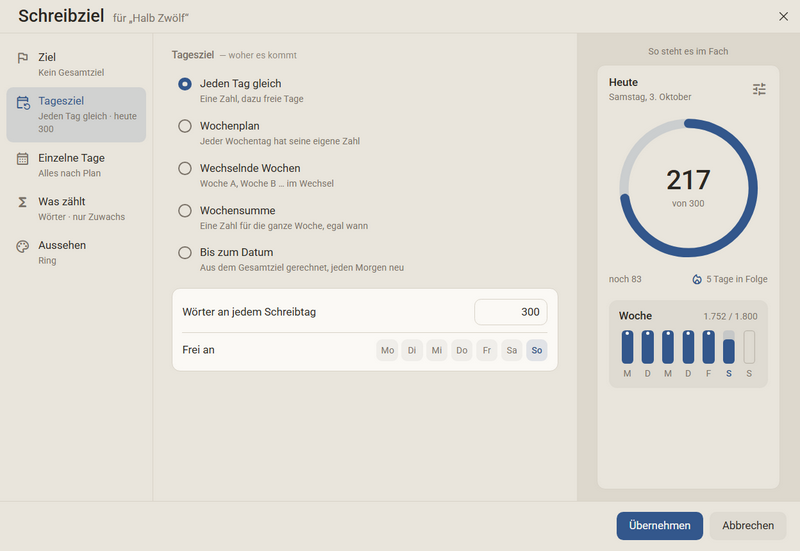Click Saturday's partly filled week bar
Screen dimensions: 800x551
click(729, 347)
